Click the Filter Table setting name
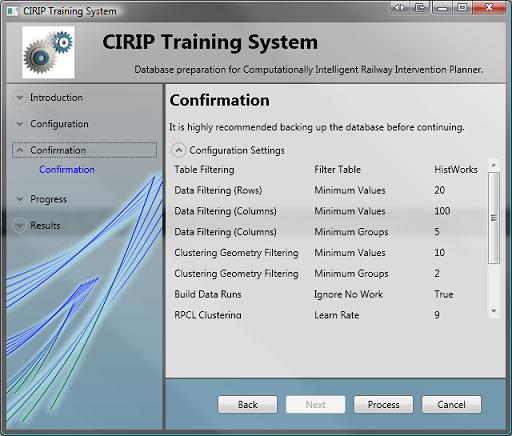Image resolution: width=512 pixels, height=436 pixels. tap(338, 170)
